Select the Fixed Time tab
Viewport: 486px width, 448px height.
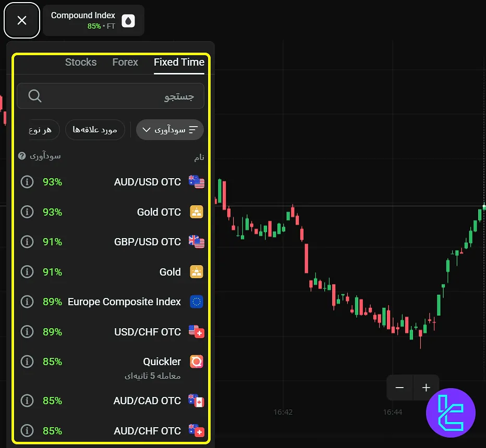click(179, 62)
